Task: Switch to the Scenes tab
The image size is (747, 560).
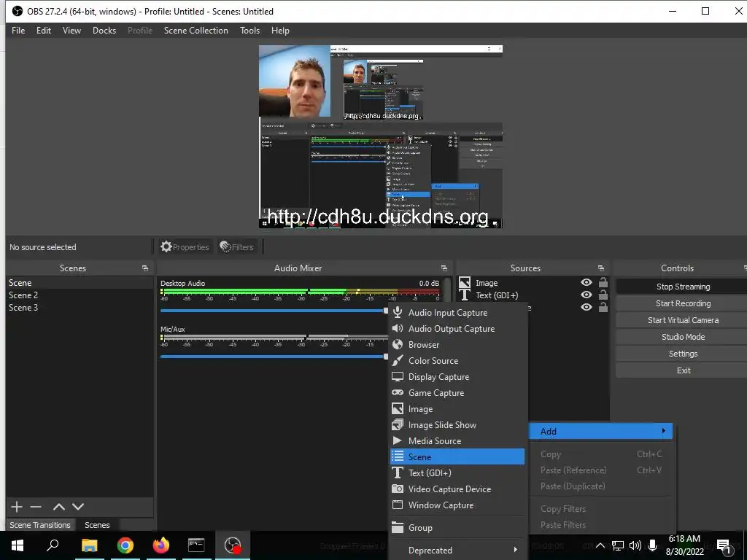Action: [x=97, y=525]
